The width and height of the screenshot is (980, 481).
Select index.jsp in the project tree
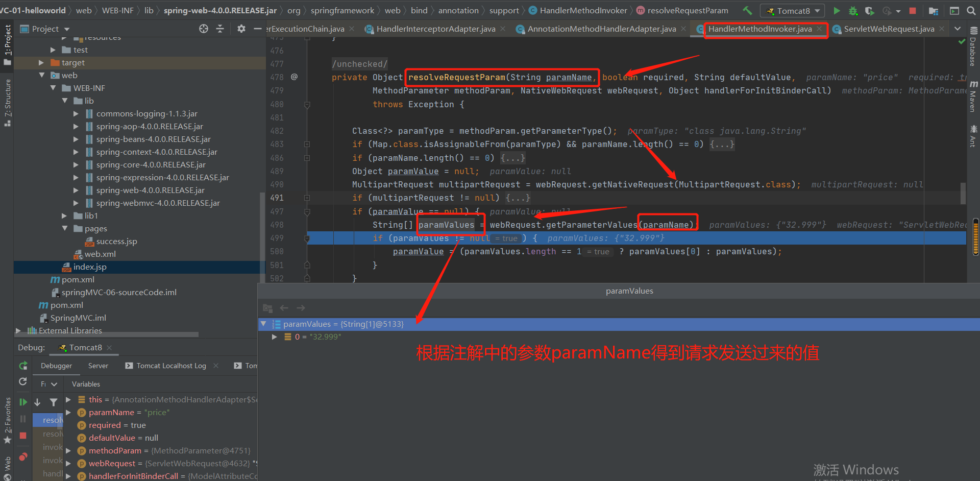point(90,267)
